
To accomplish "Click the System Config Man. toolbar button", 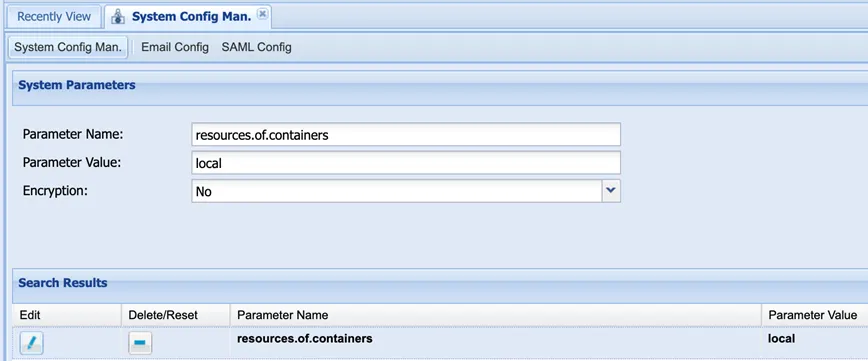I will pyautogui.click(x=68, y=47).
